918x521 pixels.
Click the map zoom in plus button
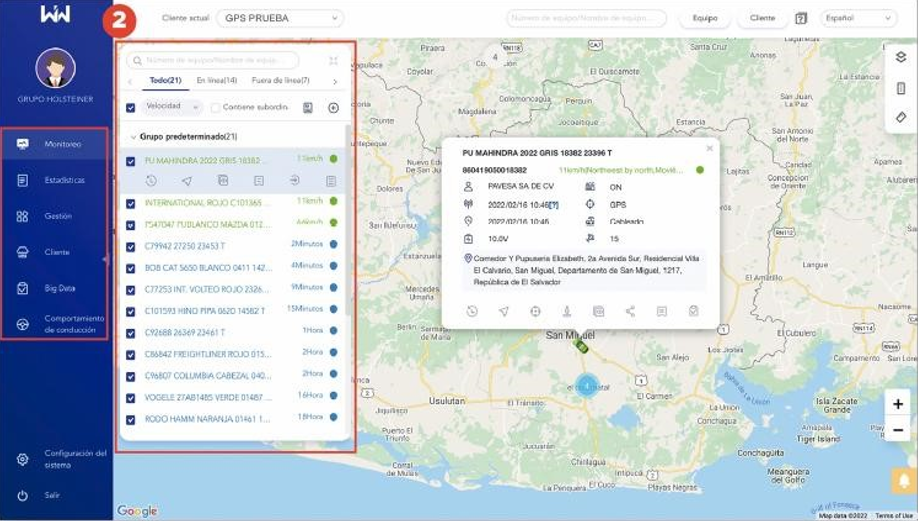point(898,404)
